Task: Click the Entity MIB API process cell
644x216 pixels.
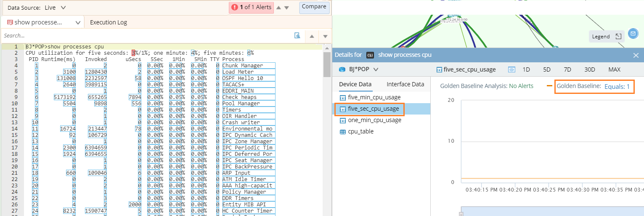Action: [x=249, y=205]
